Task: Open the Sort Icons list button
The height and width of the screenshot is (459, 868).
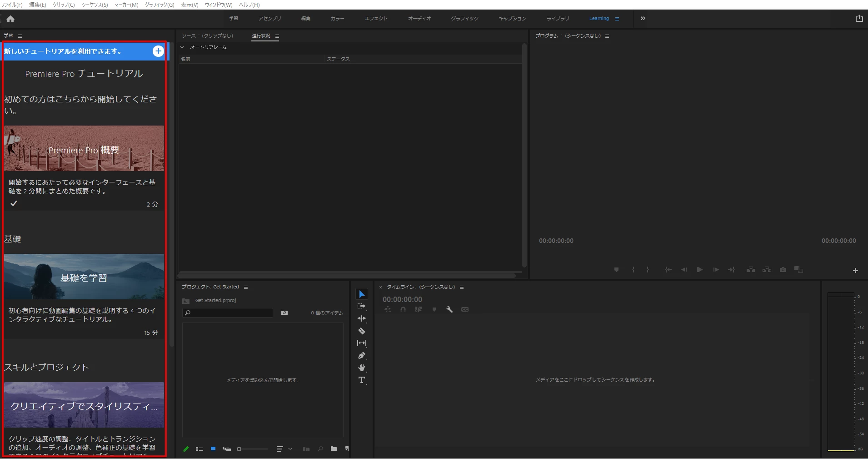Action: (x=279, y=449)
